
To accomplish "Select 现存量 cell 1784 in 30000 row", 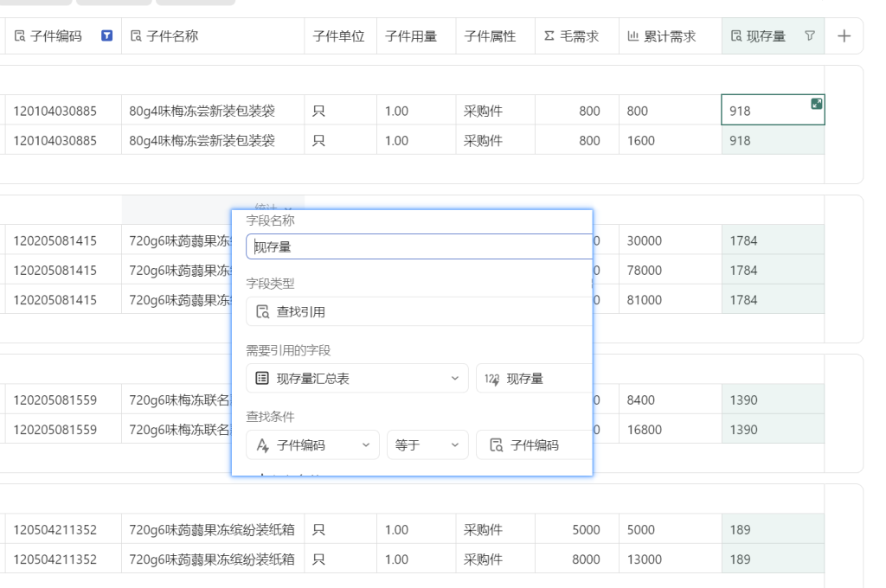I will [x=773, y=240].
